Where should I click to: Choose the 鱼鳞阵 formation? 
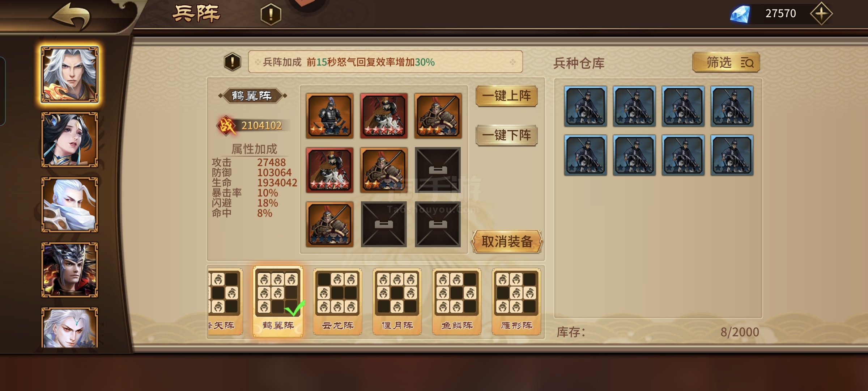coord(457,301)
